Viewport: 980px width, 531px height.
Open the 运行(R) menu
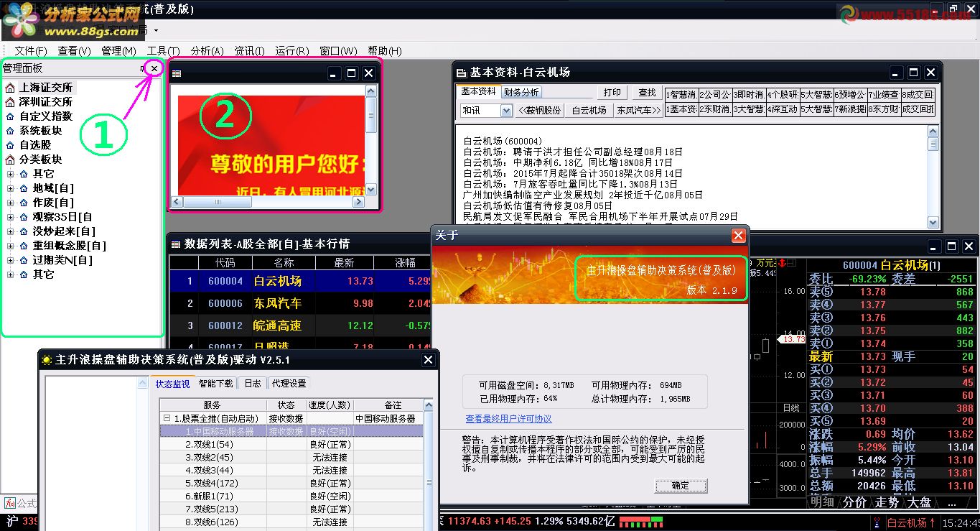point(291,51)
